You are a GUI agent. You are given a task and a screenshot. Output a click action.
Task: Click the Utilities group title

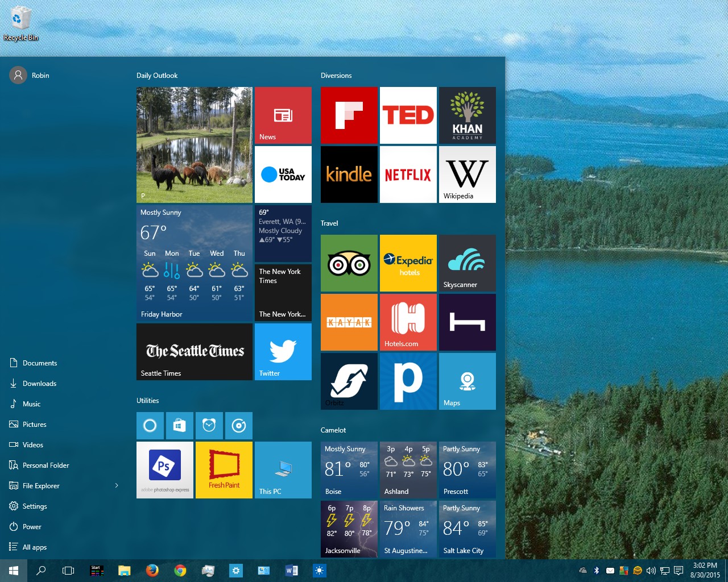pos(148,401)
